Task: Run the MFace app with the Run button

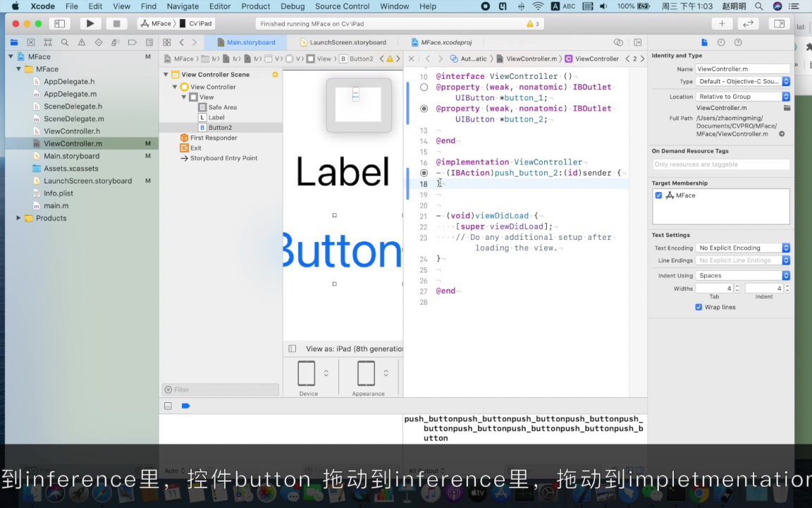Action: point(90,23)
